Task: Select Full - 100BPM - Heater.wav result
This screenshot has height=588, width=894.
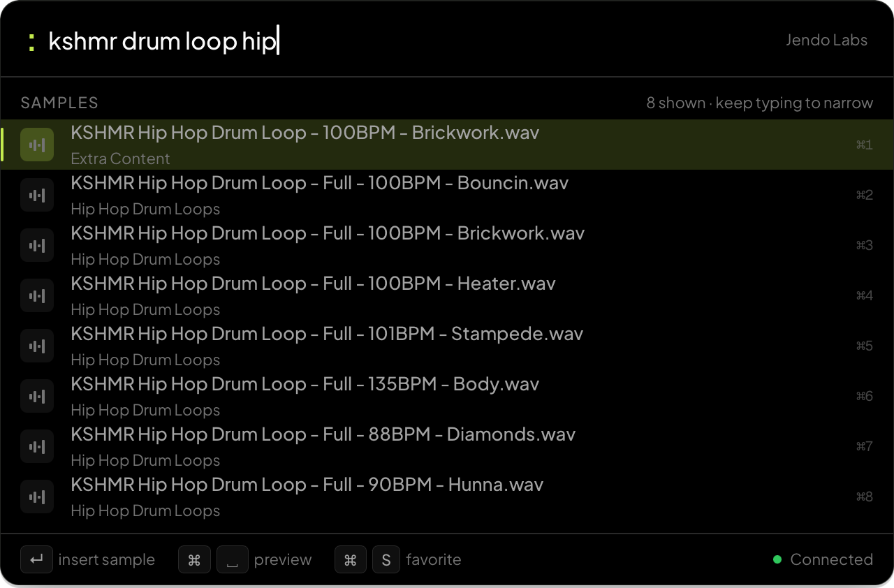Action: coord(447,295)
